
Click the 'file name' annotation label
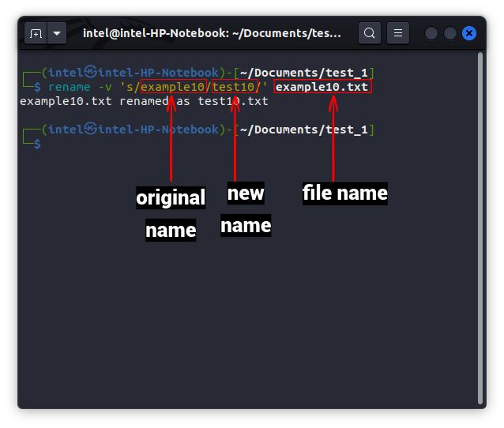point(344,193)
